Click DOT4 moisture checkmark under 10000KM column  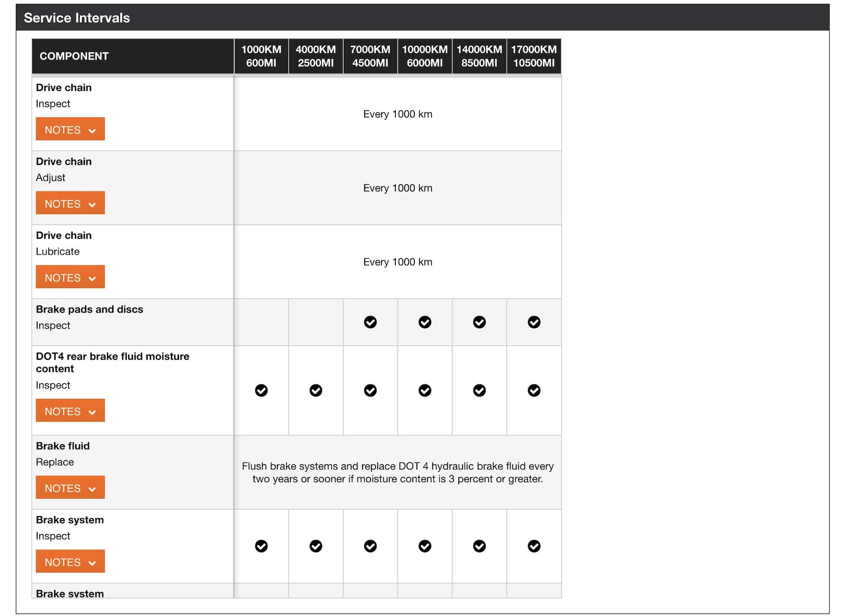(425, 391)
